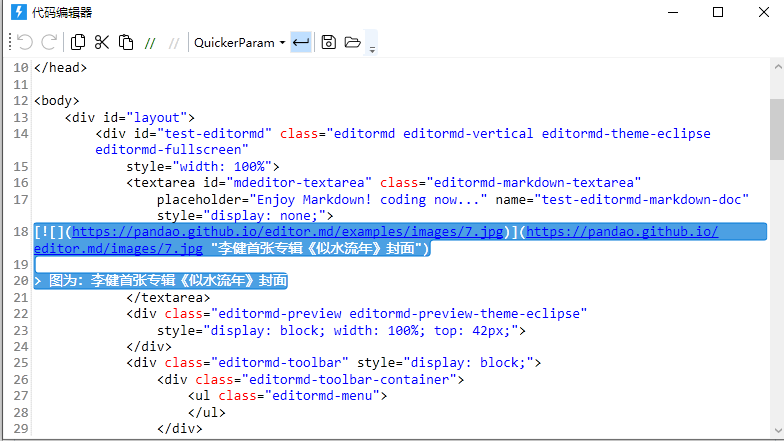784x441 pixels.
Task: Open the QuickerParam dropdown
Action: [240, 42]
